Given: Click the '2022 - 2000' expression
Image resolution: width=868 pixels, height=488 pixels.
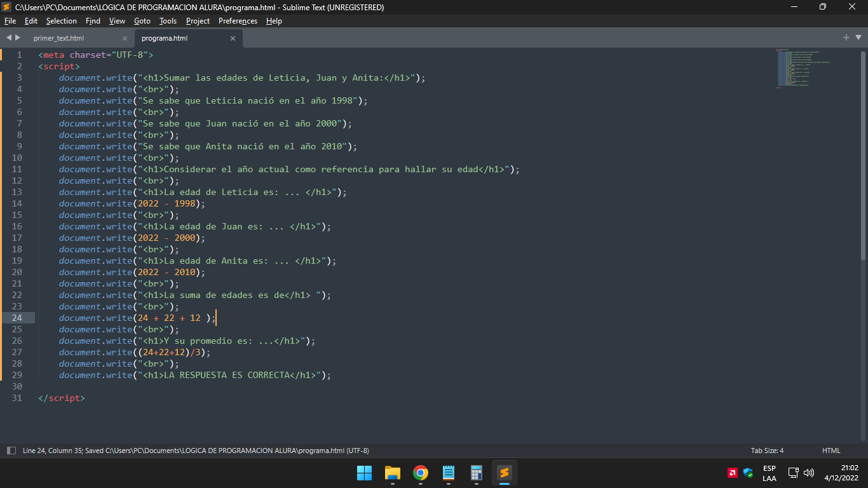Looking at the screenshot, I should coord(166,238).
